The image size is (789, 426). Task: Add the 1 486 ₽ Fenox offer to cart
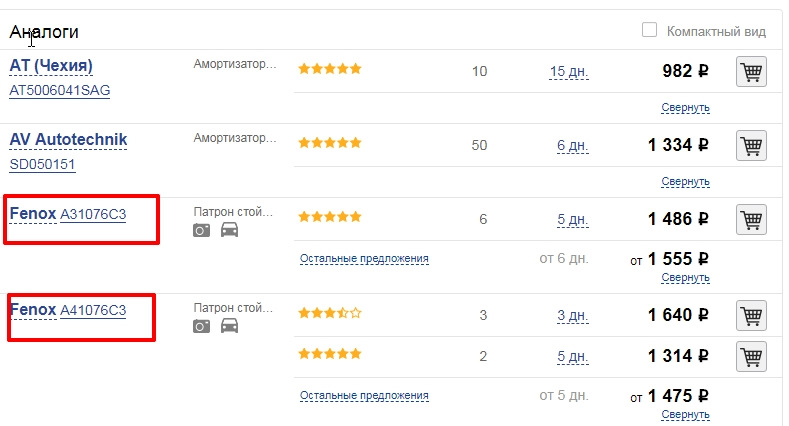751,220
